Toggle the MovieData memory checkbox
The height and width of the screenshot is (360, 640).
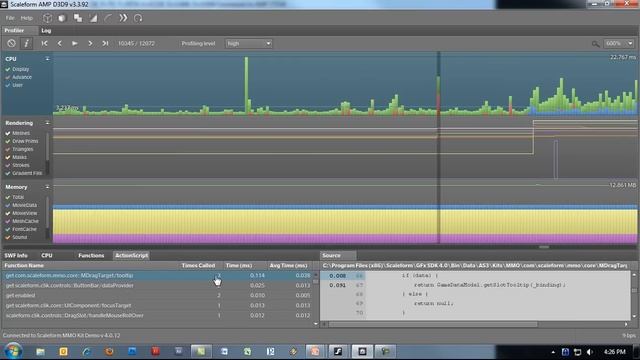click(x=8, y=205)
